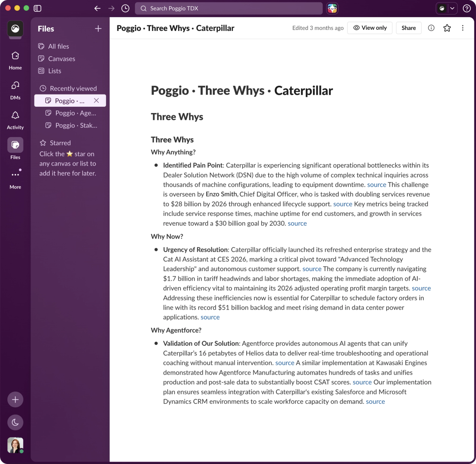Go back with the left arrow
Image resolution: width=476 pixels, height=464 pixels.
click(x=97, y=8)
